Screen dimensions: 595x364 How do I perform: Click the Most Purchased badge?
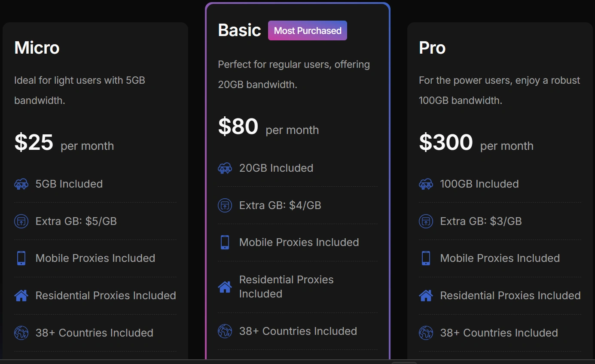308,31
